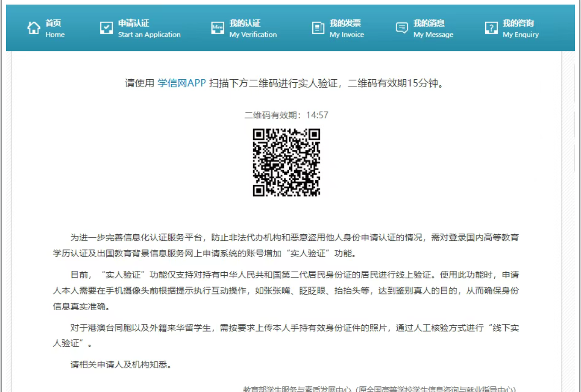Click the 教育部学生服务与素质发展中心 footer text

pos(379,389)
